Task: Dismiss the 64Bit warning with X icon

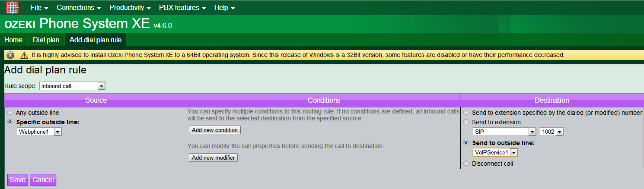Action: [x=10, y=55]
